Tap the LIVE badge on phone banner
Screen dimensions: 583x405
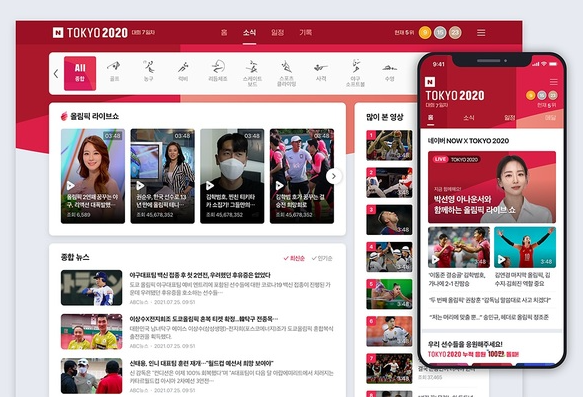click(440, 159)
